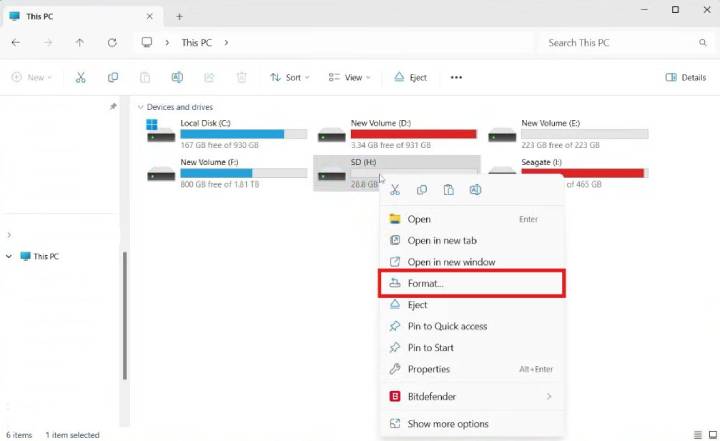Click the Share icon in the toolbar
The image size is (720, 441).
click(x=209, y=77)
